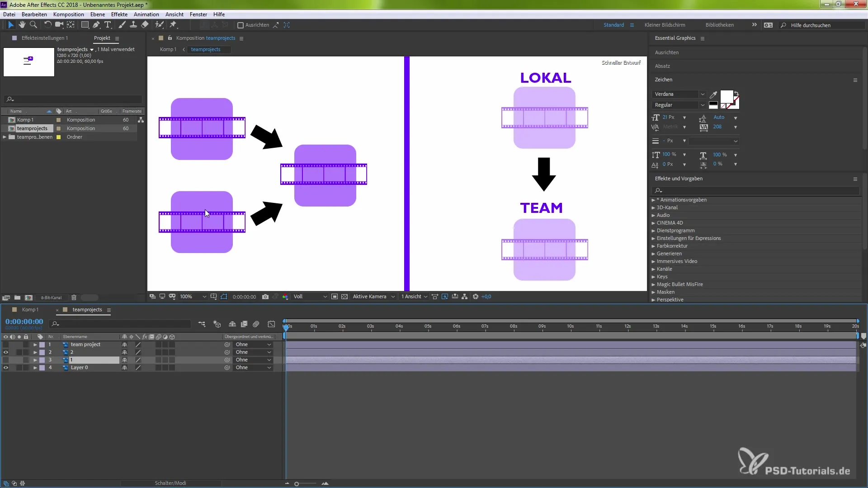Screen dimensions: 868x488
Task: Click Komp 1 breadcrumb in viewer
Action: click(x=168, y=49)
